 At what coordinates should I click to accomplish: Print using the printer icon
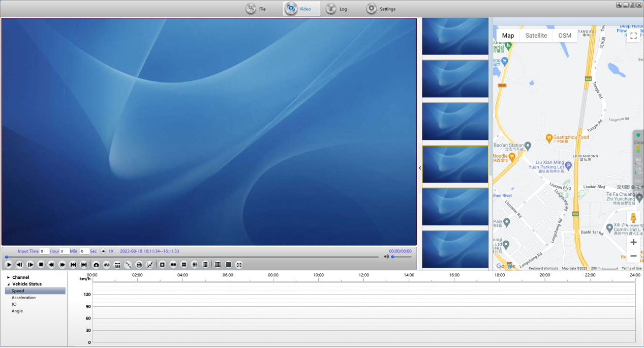coord(139,265)
